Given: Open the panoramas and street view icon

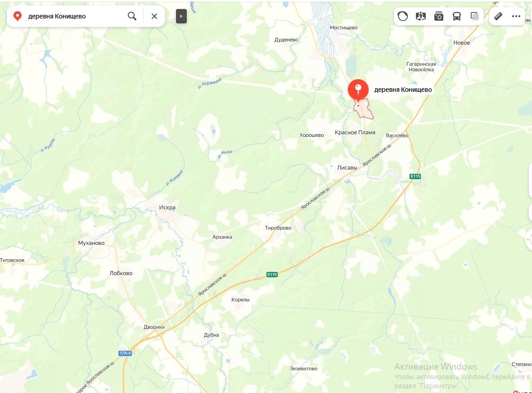Looking at the screenshot, I should (x=421, y=16).
